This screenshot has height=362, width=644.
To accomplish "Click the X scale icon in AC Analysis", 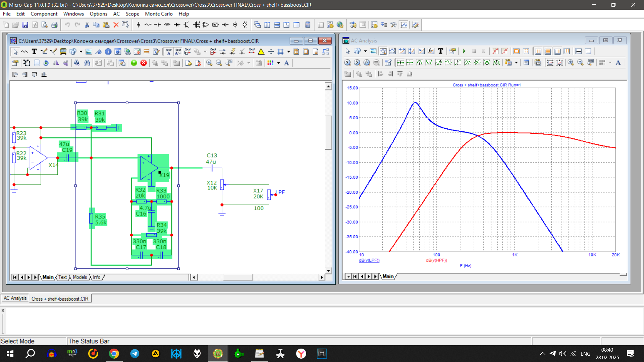I will click(x=347, y=63).
